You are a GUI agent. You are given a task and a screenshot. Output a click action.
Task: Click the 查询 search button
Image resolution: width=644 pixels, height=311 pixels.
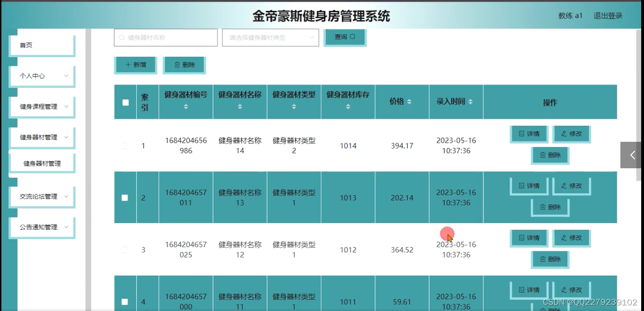(345, 37)
